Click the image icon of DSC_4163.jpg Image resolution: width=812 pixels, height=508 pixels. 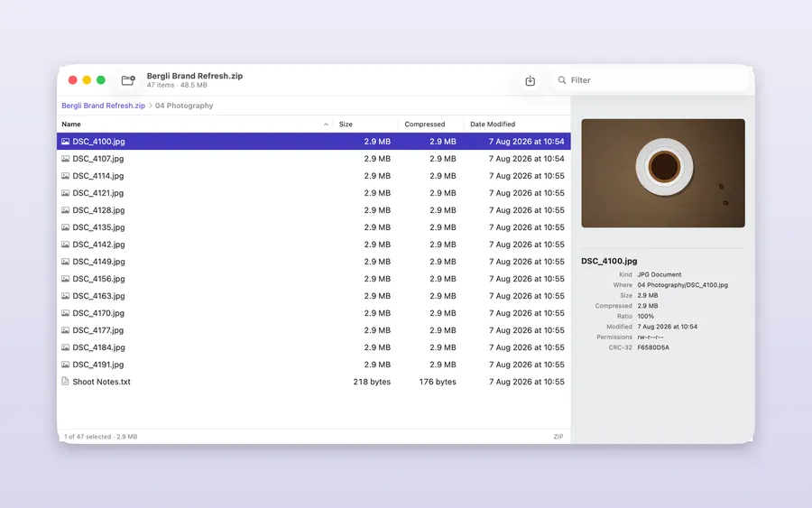tap(65, 296)
